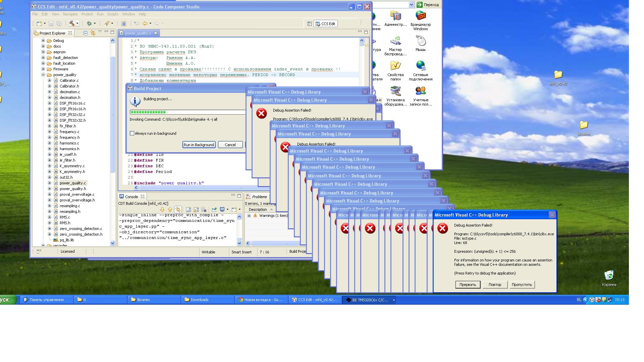Clear the Console output with the clear icon
Viewport: 644px width, 362px height.
point(204,209)
